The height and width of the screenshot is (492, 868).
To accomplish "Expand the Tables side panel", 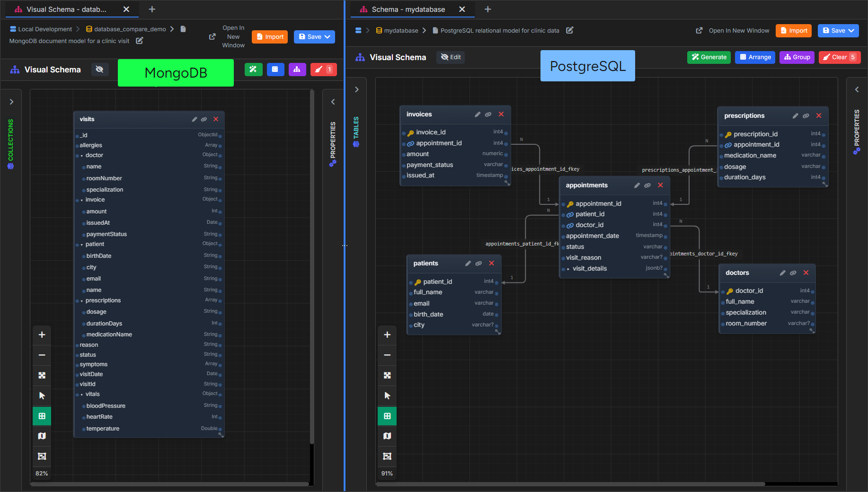I will click(x=357, y=89).
